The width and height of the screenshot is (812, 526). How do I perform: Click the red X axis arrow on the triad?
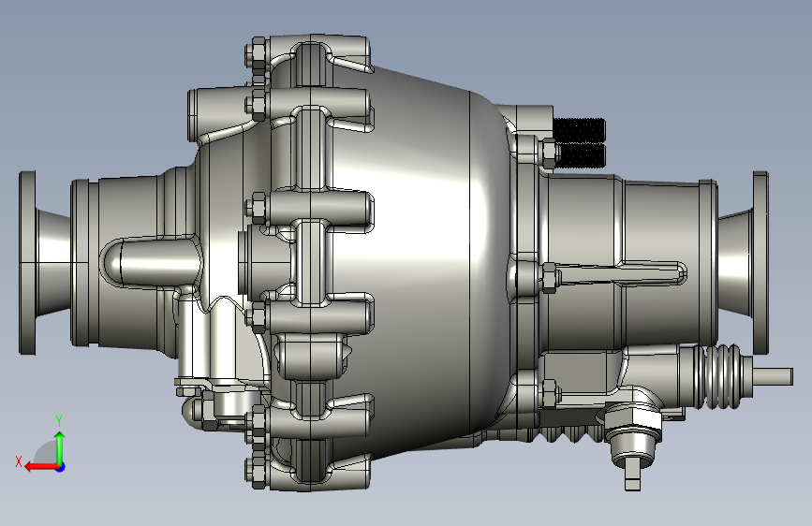coord(40,467)
